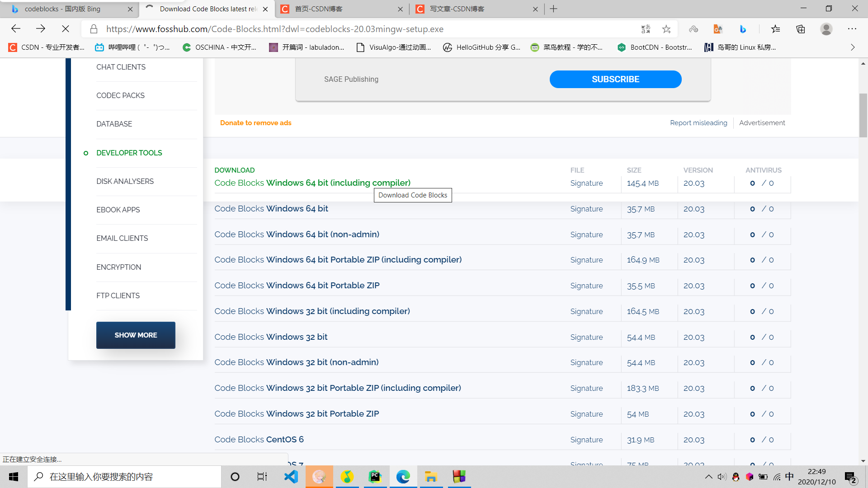Screen dimensions: 868x488
Task: Open the browser settings ellipsis menu
Action: click(x=852, y=29)
